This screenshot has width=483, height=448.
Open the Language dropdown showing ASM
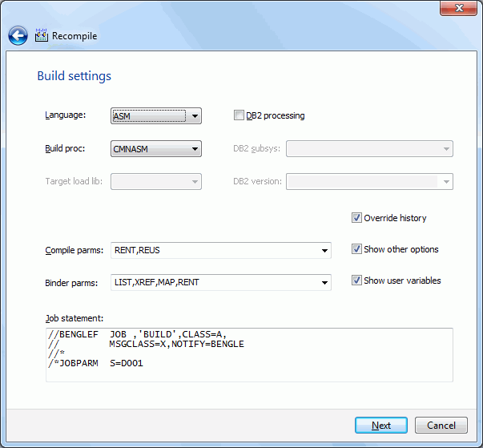[156, 116]
